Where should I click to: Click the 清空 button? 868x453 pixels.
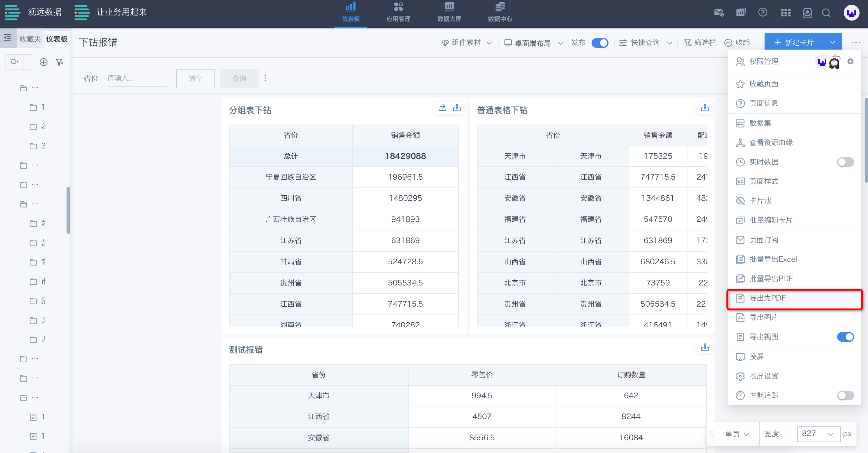[195, 79]
